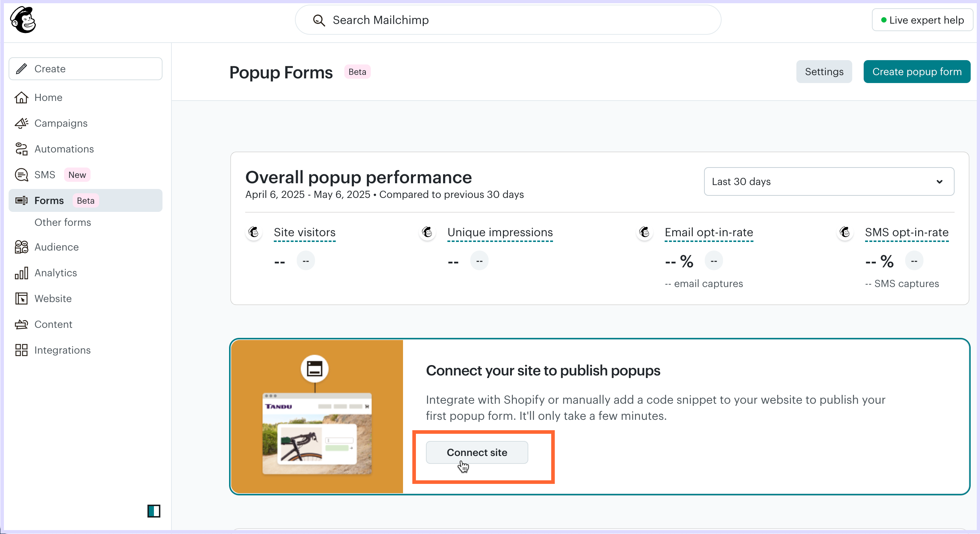Collapse sidebar with the panel toggle icon
This screenshot has height=534, width=980.
pos(154,511)
